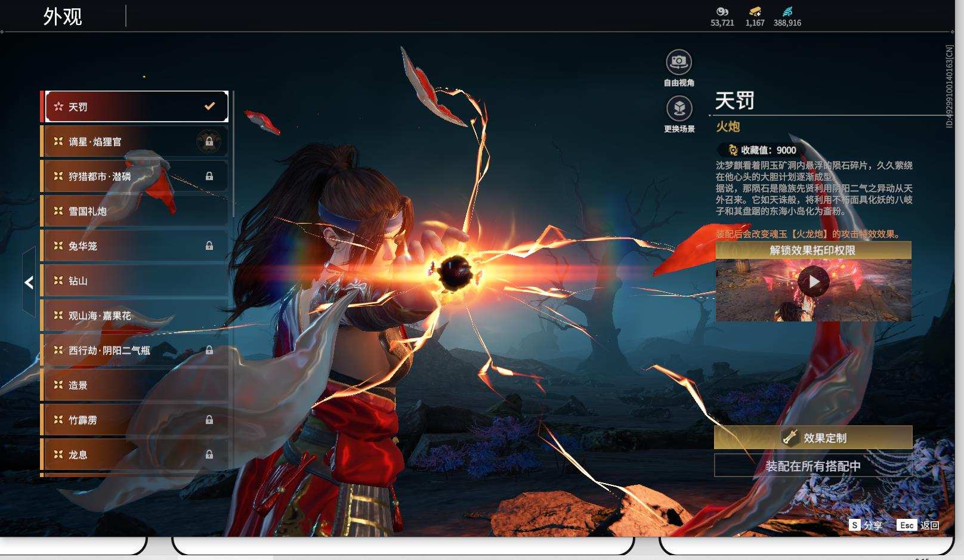The width and height of the screenshot is (964, 560).
Task: Click the skin list scrollbar
Action: (233, 154)
